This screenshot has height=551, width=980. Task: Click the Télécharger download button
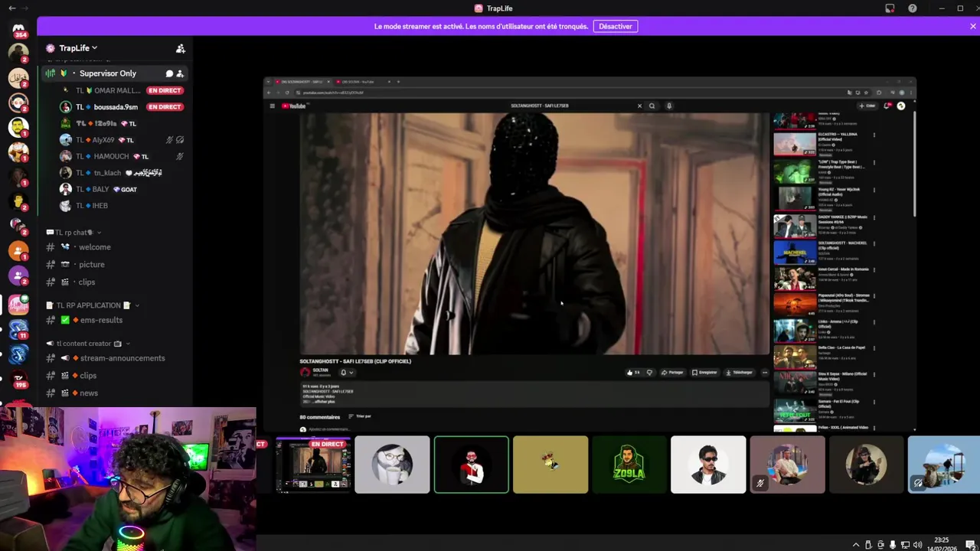click(x=739, y=373)
